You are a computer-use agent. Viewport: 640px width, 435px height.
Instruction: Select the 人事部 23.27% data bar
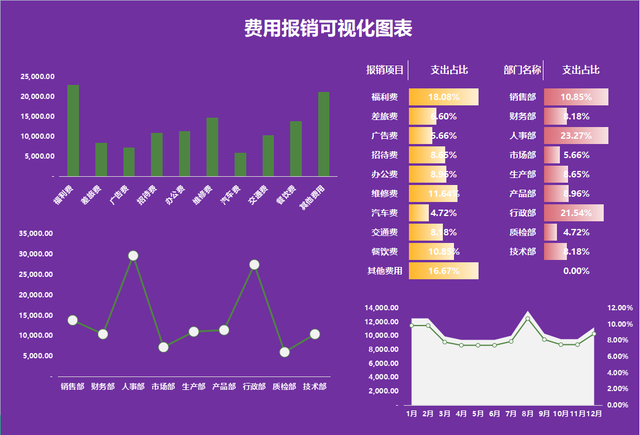click(x=576, y=135)
